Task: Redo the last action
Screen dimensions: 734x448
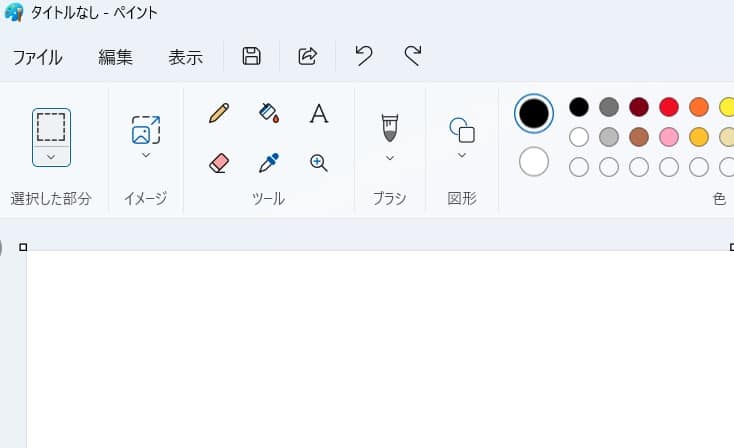Action: click(x=413, y=56)
